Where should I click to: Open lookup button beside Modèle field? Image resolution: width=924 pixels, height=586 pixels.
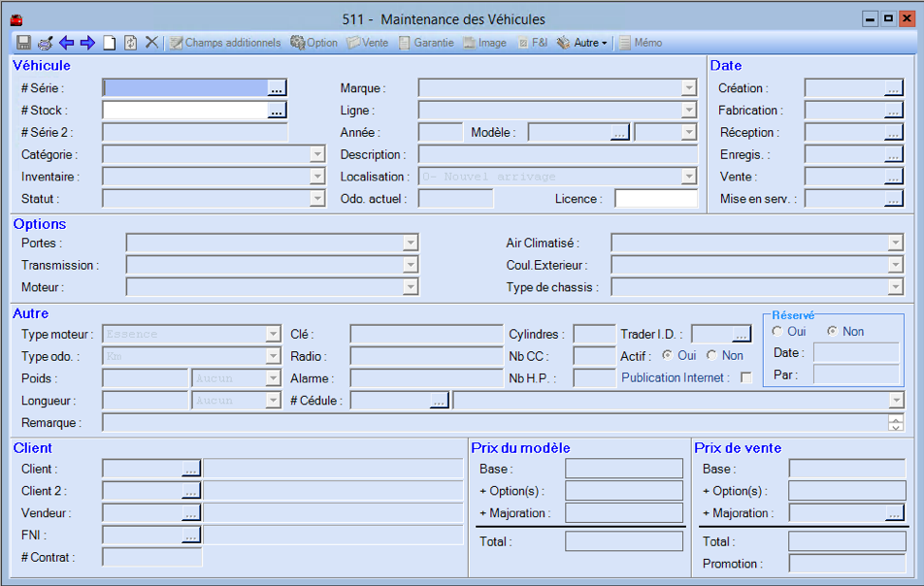[619, 133]
